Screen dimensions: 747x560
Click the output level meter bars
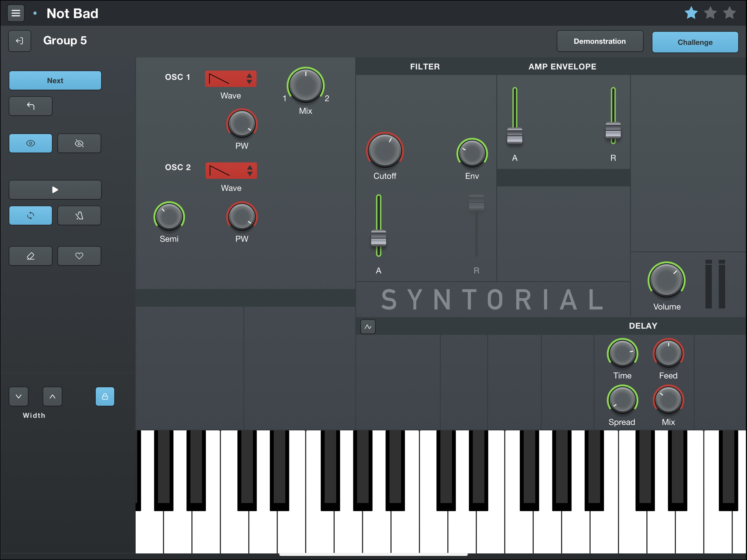(715, 284)
